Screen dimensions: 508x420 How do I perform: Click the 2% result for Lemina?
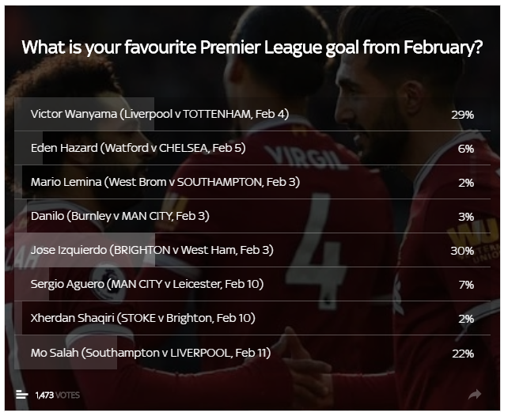466,183
